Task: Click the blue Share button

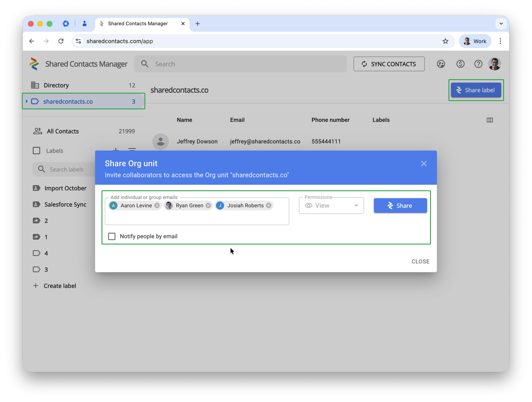Action: pyautogui.click(x=400, y=206)
